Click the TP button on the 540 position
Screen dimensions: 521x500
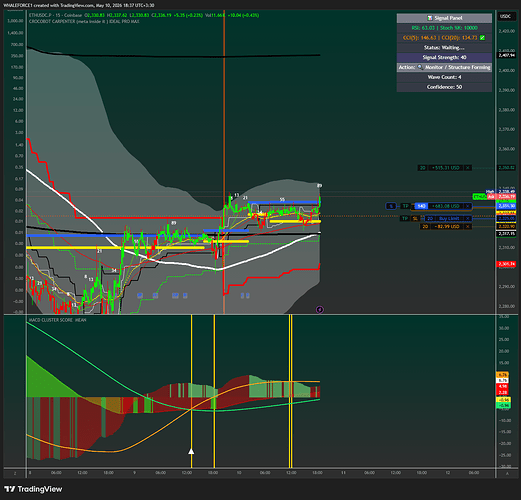click(x=405, y=206)
